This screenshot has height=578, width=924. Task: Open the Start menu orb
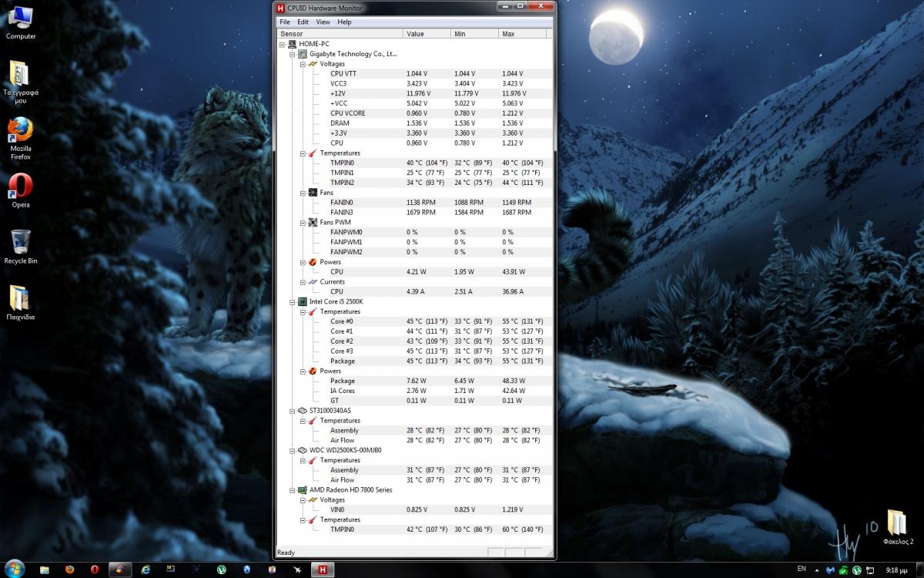15,569
